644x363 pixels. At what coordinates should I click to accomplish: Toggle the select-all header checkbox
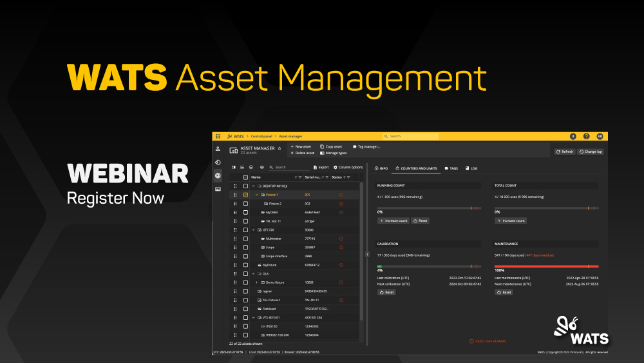(x=245, y=177)
